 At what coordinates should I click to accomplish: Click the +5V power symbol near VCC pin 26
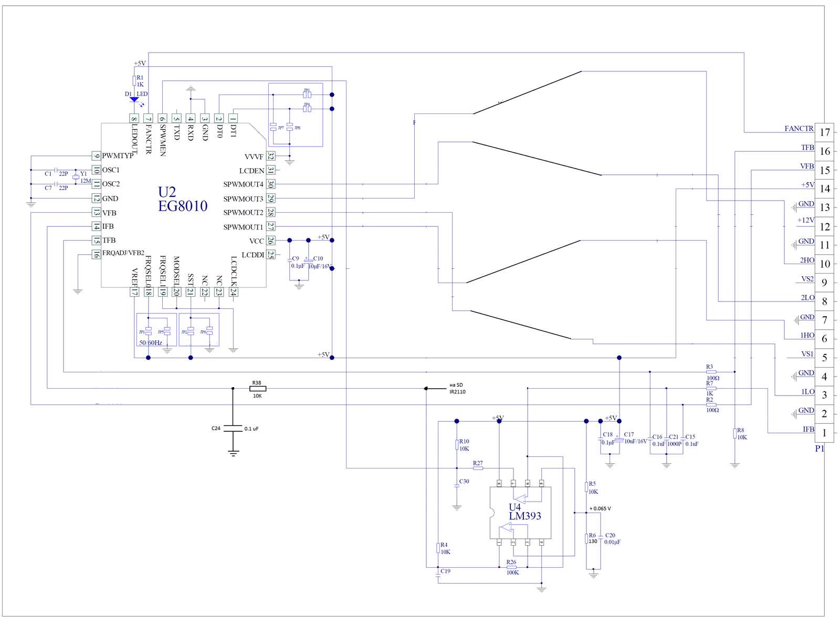[324, 237]
